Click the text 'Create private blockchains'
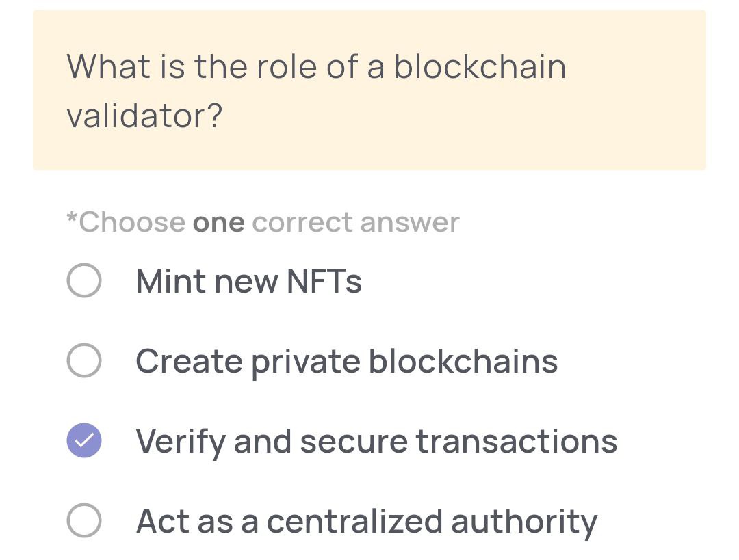The image size is (739, 560). [x=346, y=361]
